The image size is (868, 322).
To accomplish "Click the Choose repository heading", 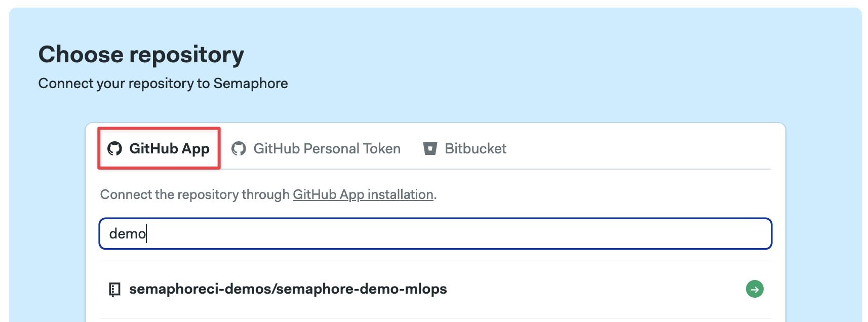I will coord(141,55).
